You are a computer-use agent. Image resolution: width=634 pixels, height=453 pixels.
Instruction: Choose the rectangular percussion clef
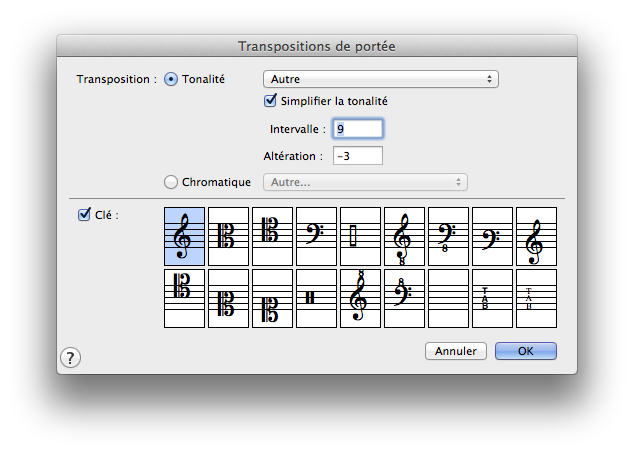pos(360,236)
